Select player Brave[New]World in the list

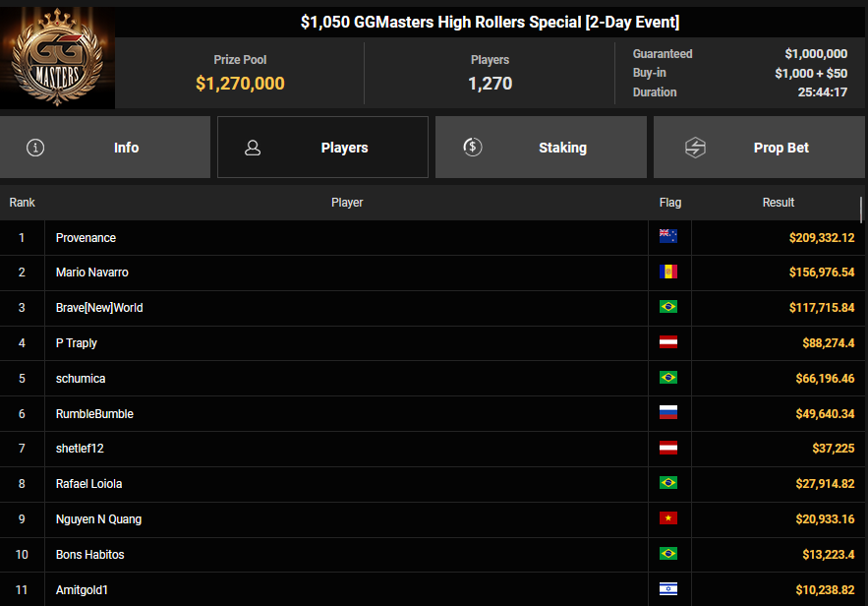click(x=99, y=308)
